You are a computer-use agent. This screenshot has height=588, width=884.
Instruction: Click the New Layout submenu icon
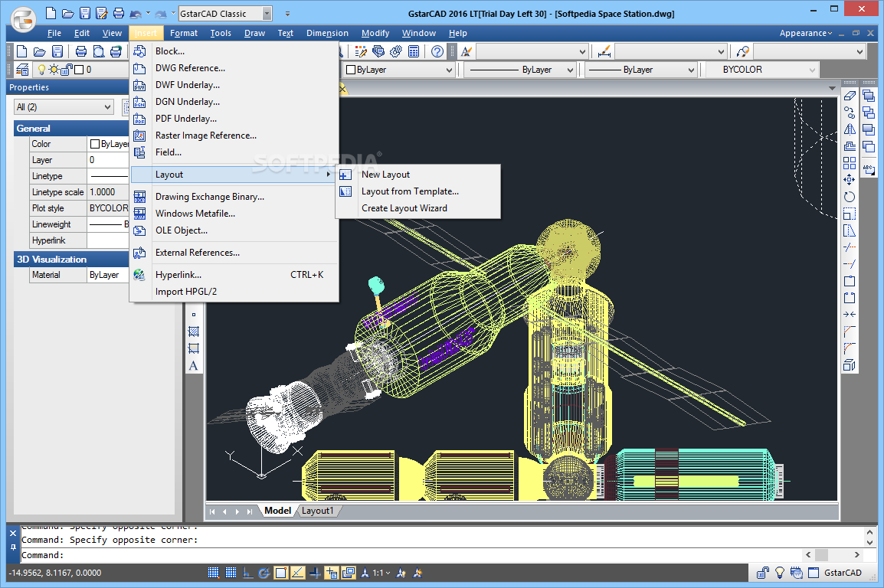pyautogui.click(x=345, y=175)
